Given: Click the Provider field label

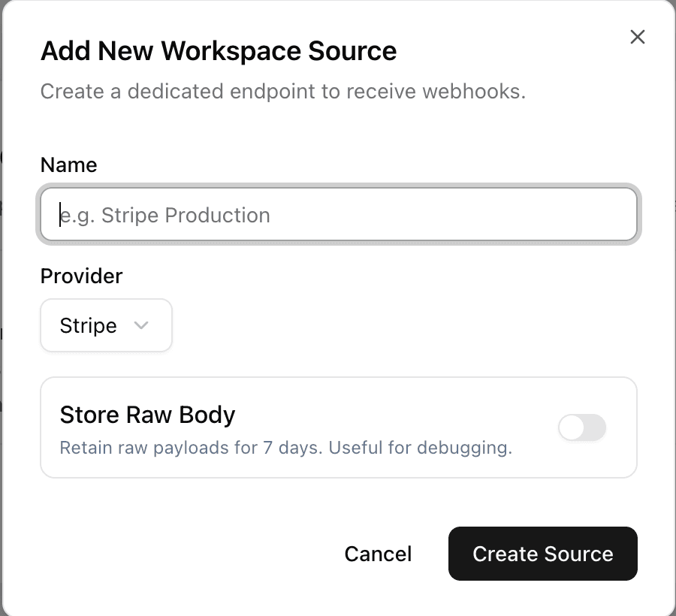Looking at the screenshot, I should click(81, 276).
